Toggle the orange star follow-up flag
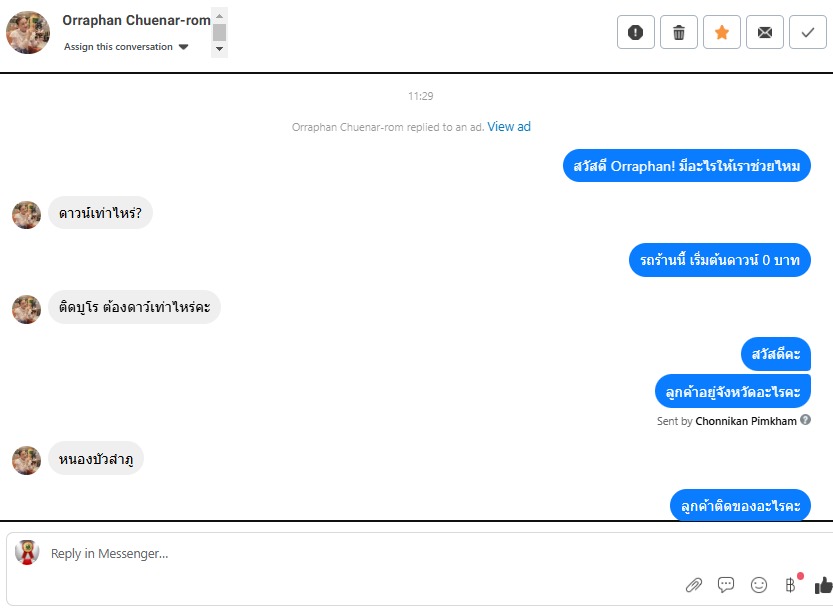The image size is (833, 609). click(x=721, y=32)
